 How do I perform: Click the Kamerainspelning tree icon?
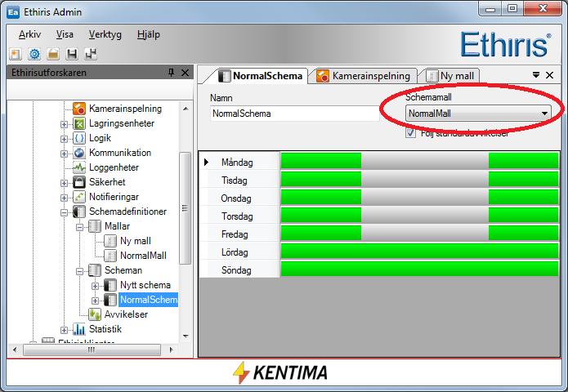point(79,109)
